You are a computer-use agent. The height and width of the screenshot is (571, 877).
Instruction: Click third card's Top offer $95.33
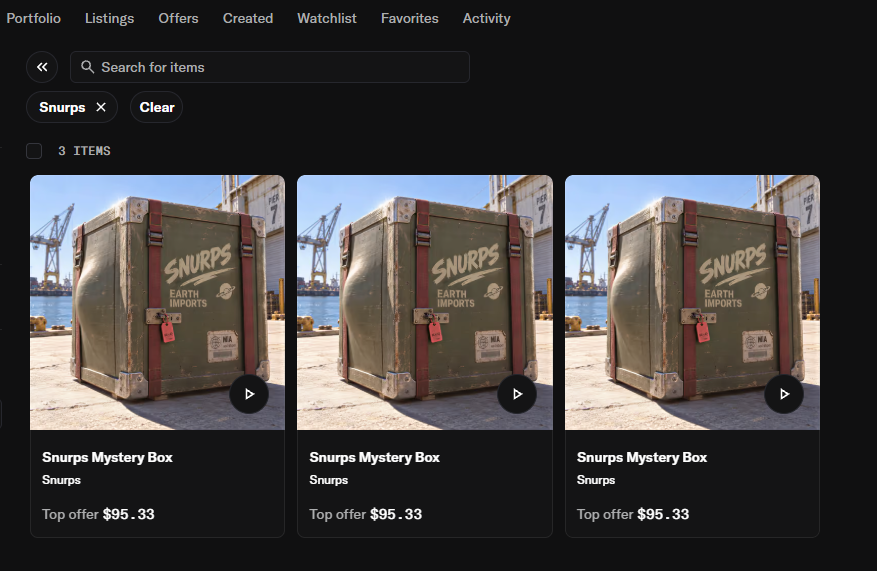633,514
